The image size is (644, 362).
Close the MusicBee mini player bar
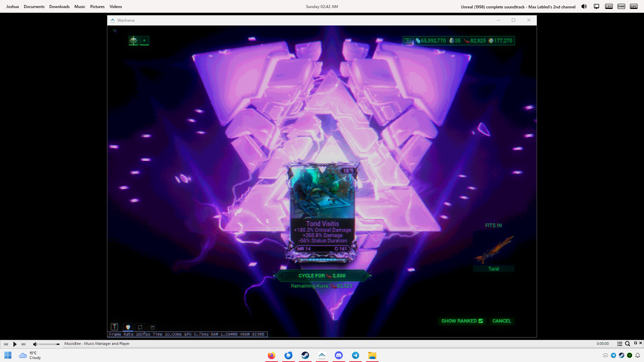click(x=641, y=343)
